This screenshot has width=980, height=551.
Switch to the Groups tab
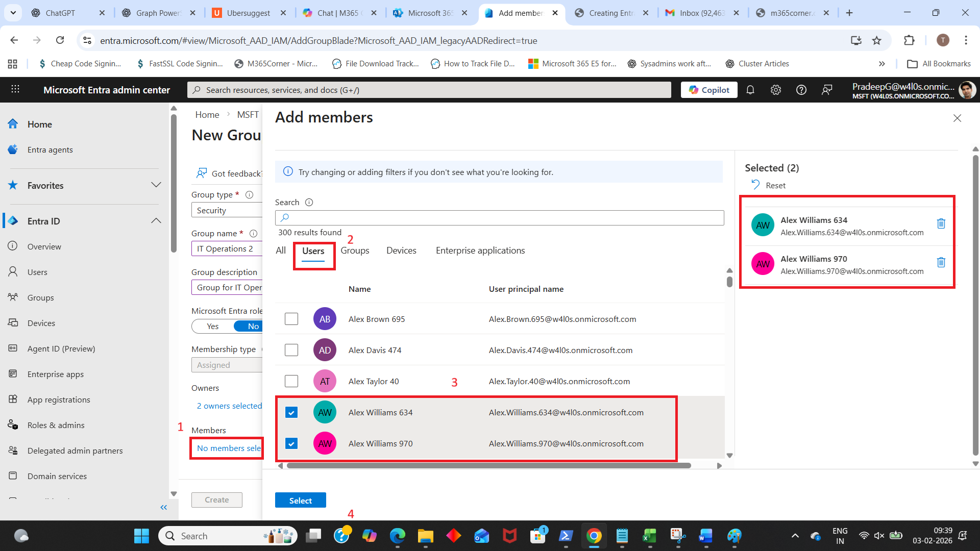(355, 251)
